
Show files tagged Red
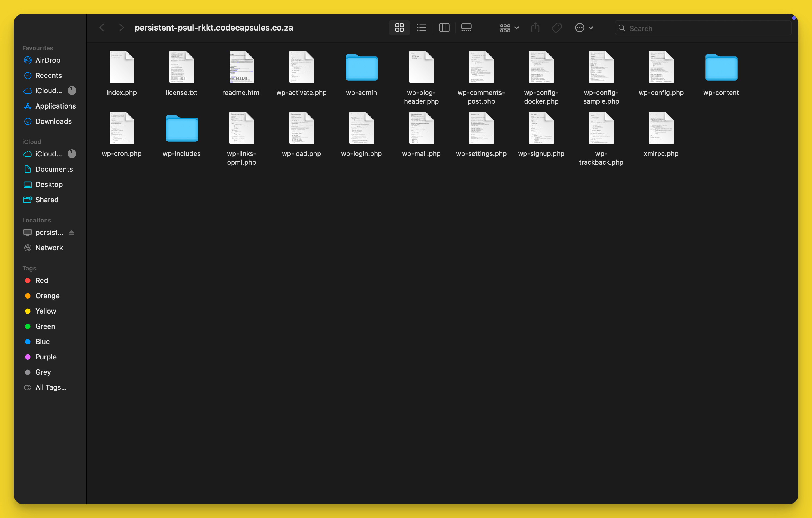pos(41,281)
